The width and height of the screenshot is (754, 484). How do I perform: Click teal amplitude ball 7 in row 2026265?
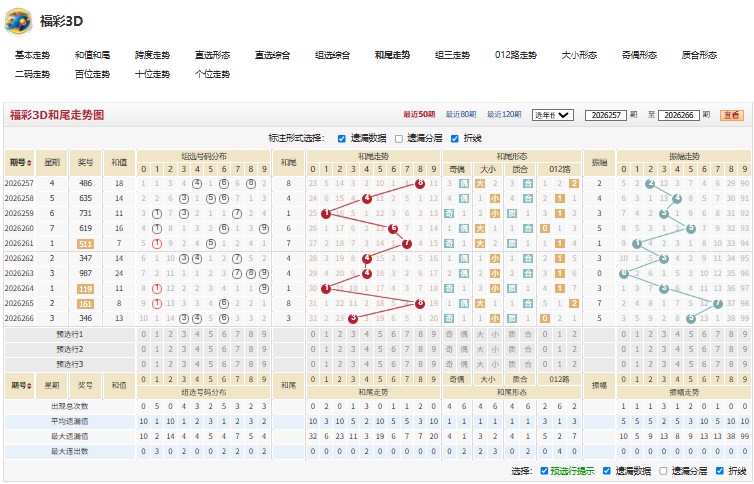point(717,303)
